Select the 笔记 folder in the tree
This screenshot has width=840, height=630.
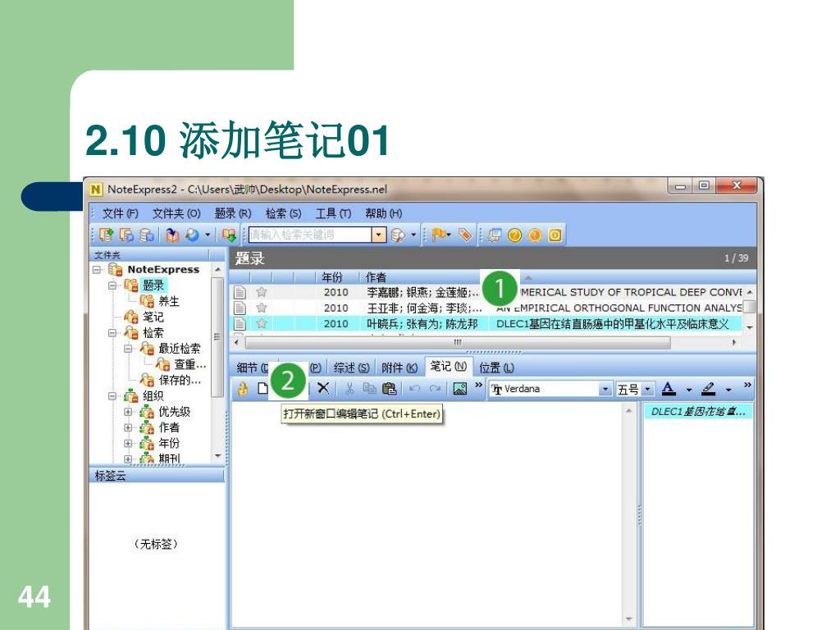click(x=153, y=317)
